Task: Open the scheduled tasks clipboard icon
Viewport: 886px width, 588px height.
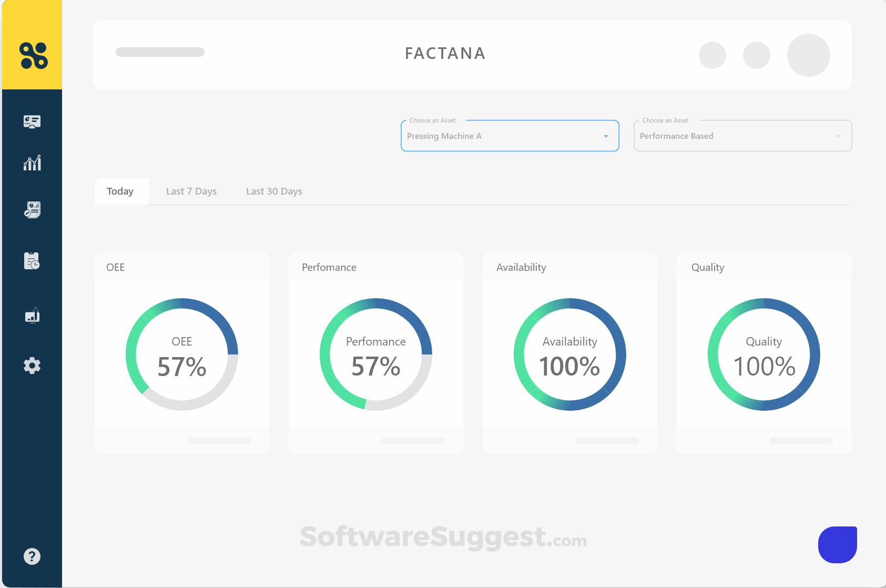Action: pos(32,261)
